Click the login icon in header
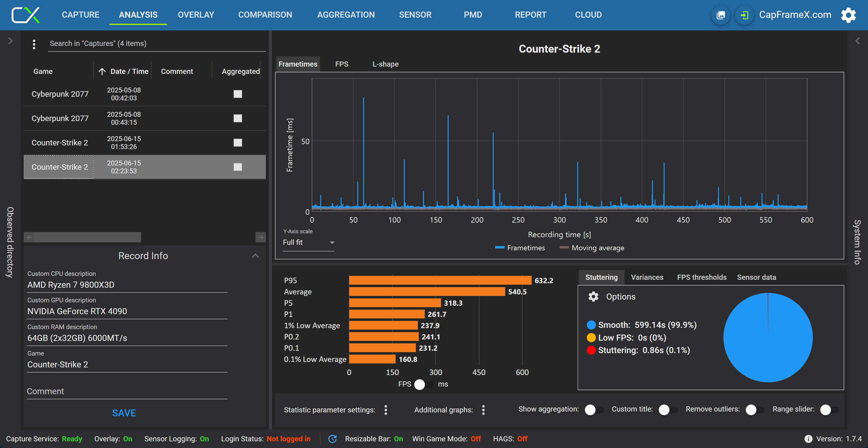This screenshot has width=868, height=448. tap(744, 15)
